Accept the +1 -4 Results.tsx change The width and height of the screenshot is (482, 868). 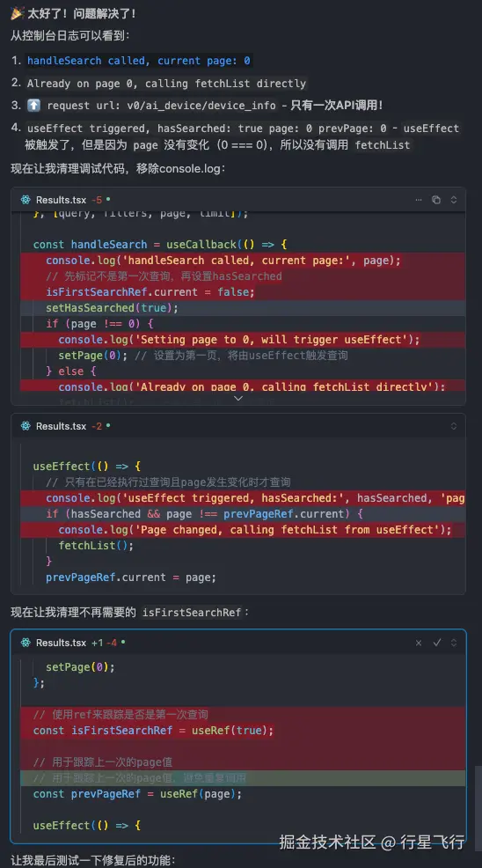click(x=436, y=642)
